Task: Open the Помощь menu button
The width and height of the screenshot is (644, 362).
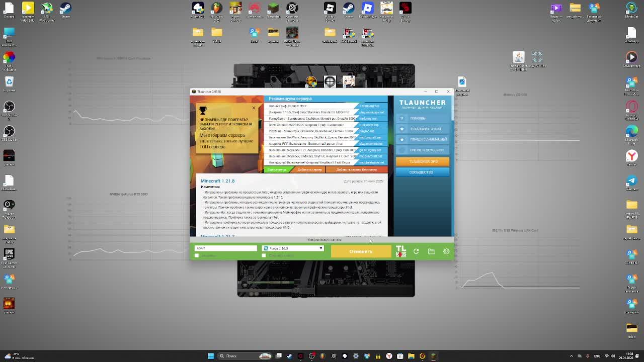Action: pos(423,118)
